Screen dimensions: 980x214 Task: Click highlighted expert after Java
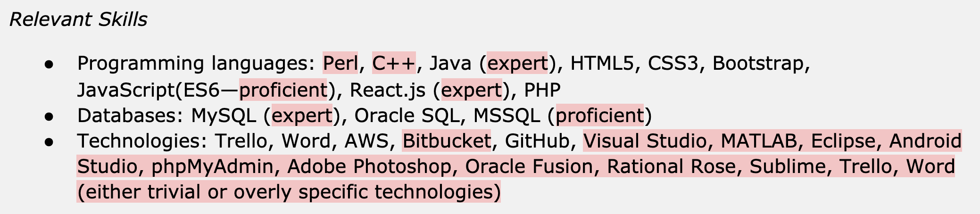[x=517, y=63]
